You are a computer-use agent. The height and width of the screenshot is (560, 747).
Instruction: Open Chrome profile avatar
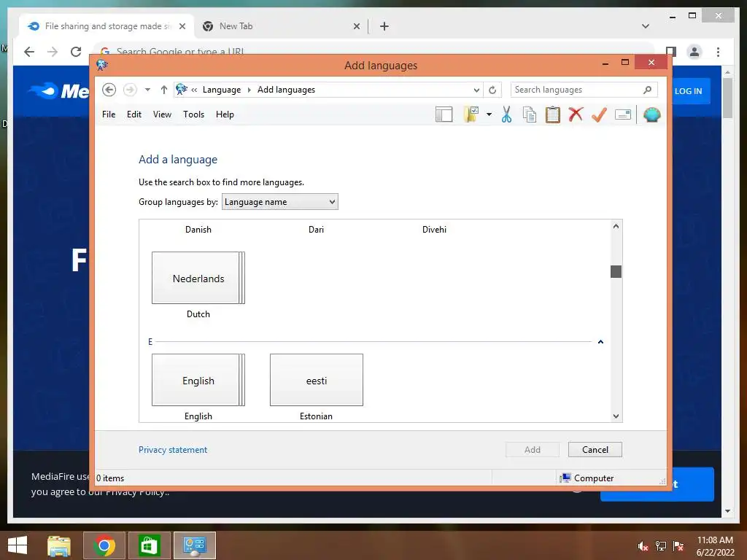(x=694, y=52)
